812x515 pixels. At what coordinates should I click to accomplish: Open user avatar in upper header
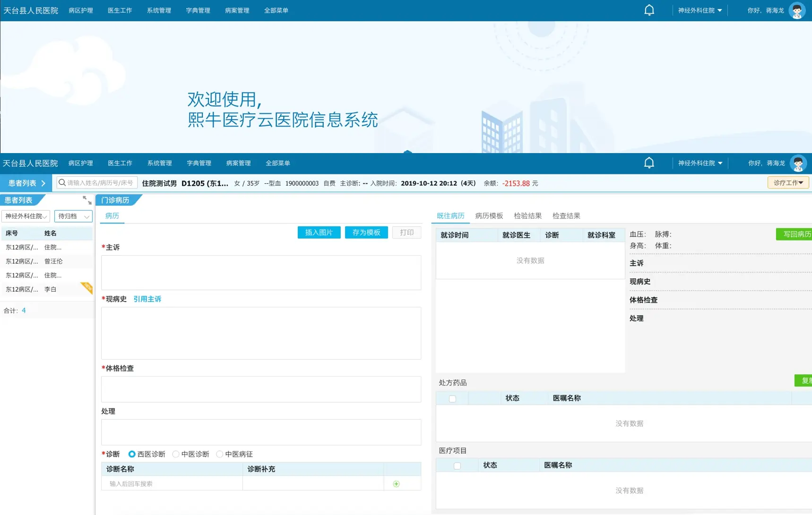pos(797,10)
